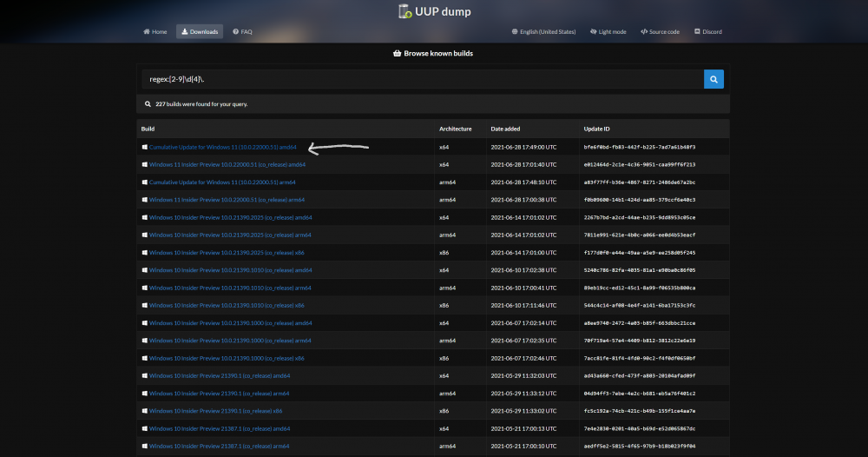Click Windows icon beside 10.0.21390.1000 x86 build

[x=144, y=359]
